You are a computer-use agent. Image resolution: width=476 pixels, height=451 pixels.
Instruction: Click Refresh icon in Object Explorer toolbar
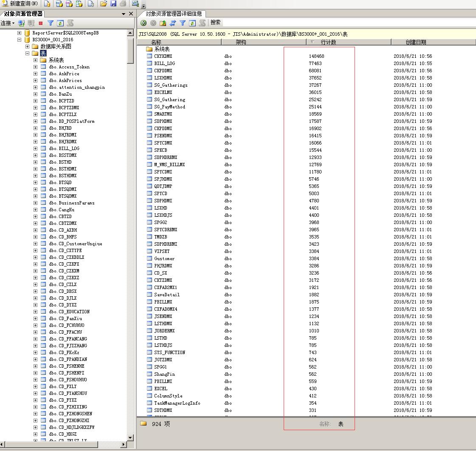[x=60, y=23]
